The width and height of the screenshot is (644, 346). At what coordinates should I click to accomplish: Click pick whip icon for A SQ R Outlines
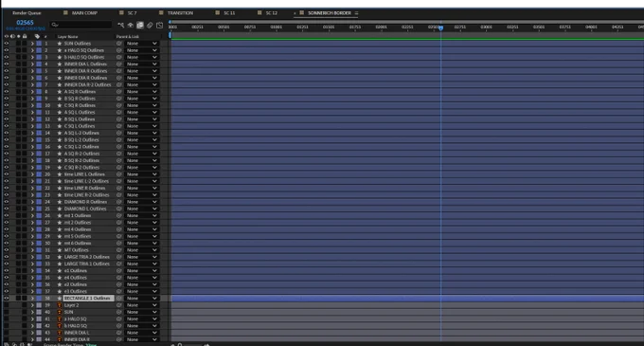[119, 91]
